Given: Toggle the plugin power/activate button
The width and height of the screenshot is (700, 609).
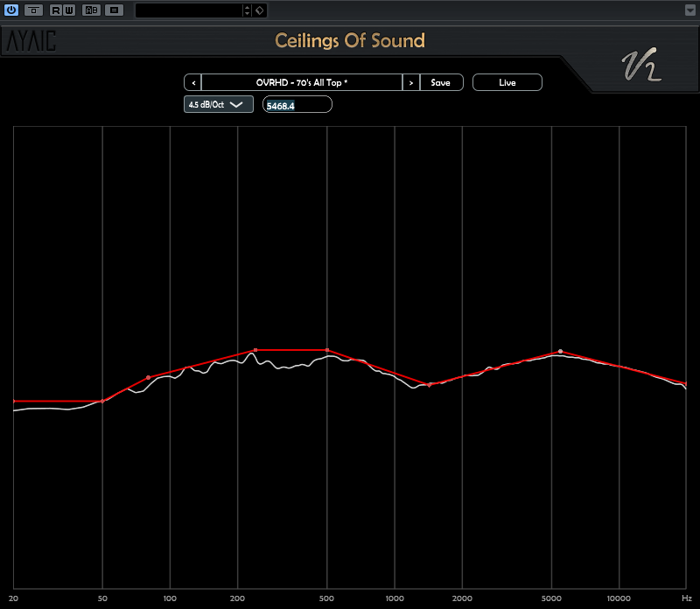Looking at the screenshot, I should 11,10.
